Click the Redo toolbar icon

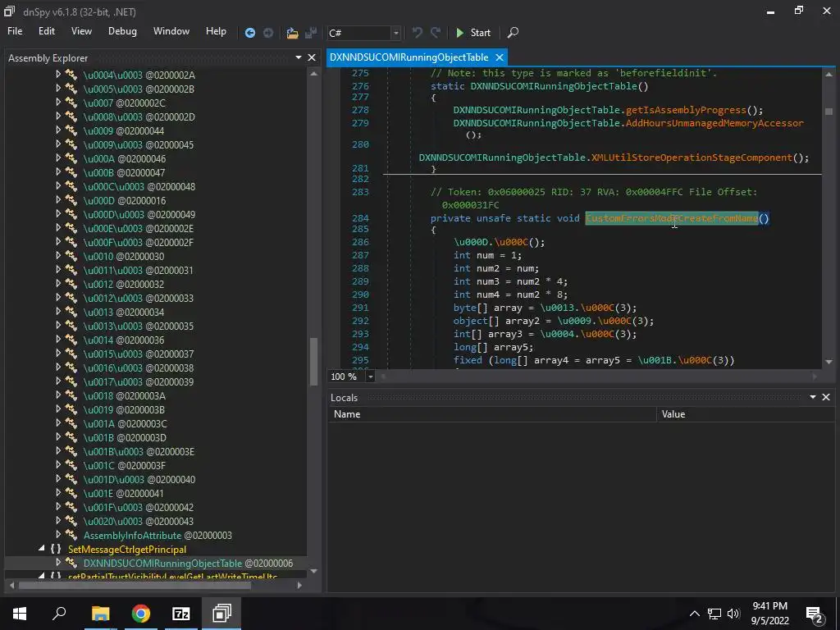click(x=436, y=33)
